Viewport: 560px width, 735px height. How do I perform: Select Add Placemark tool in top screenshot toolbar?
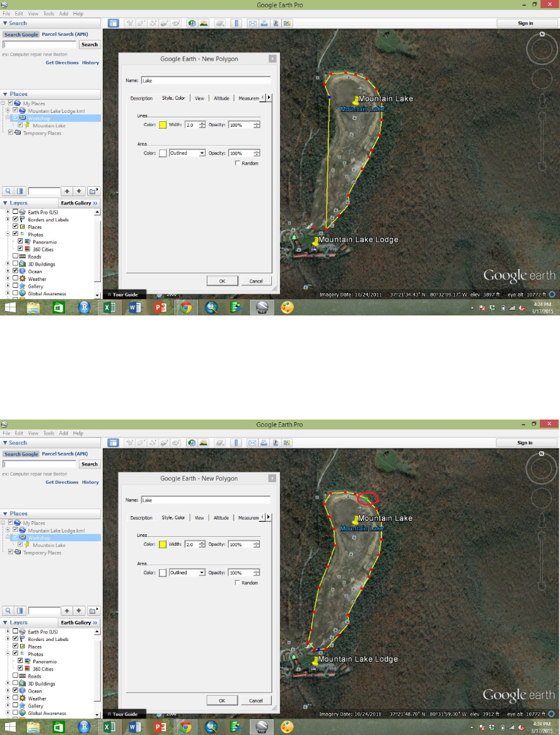tap(130, 23)
